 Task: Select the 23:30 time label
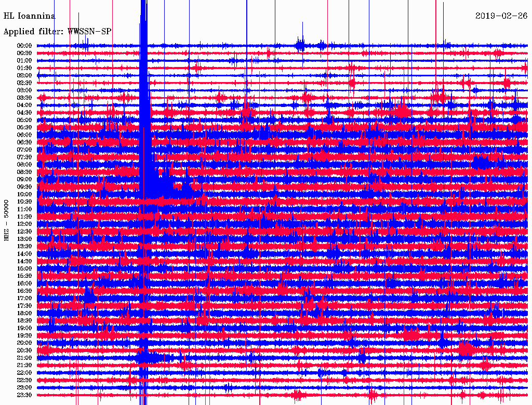click(24, 395)
